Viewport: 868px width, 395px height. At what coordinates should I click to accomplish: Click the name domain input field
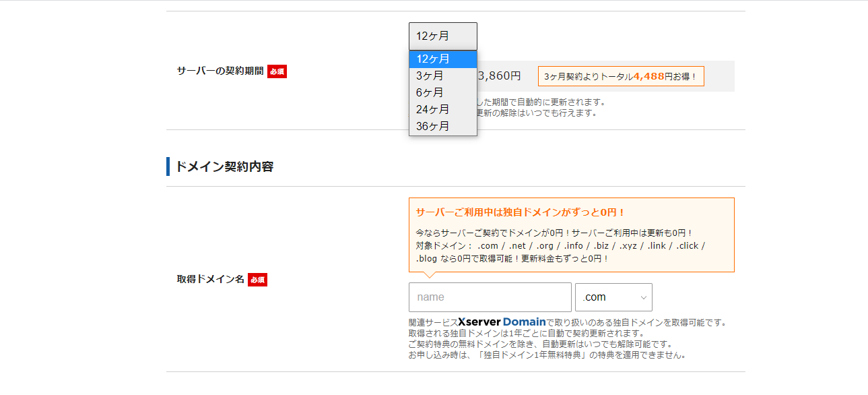[490, 297]
